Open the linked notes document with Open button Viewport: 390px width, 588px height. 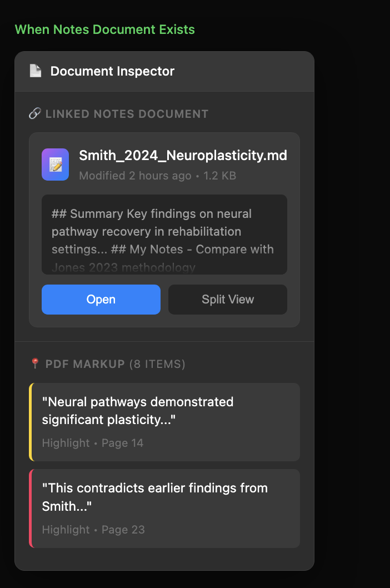pos(101,300)
